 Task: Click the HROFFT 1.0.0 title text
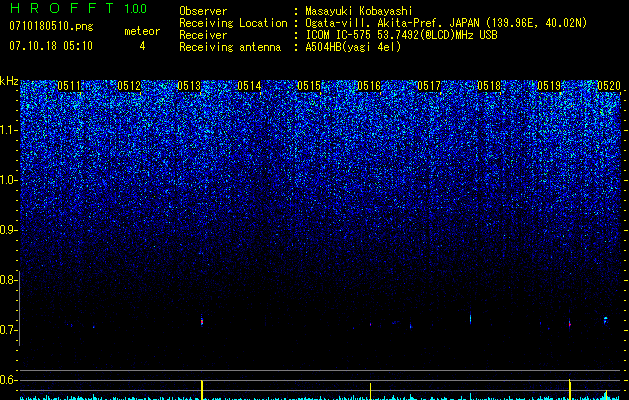tap(78, 8)
